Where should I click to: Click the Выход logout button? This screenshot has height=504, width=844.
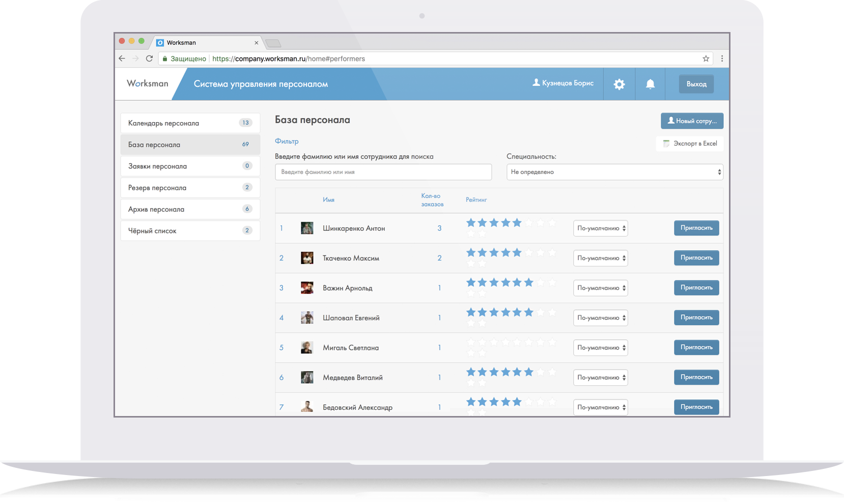click(696, 84)
